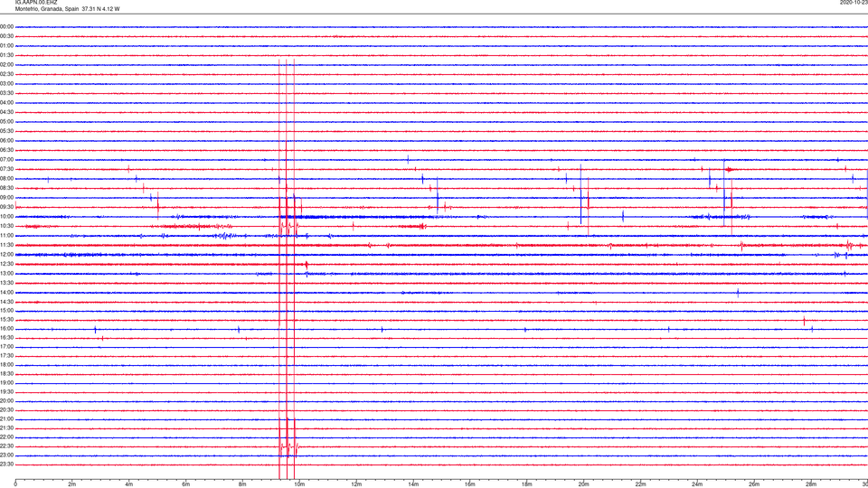Select the 12:00 time label
This screenshot has height=488, width=868.
[x=6, y=255]
